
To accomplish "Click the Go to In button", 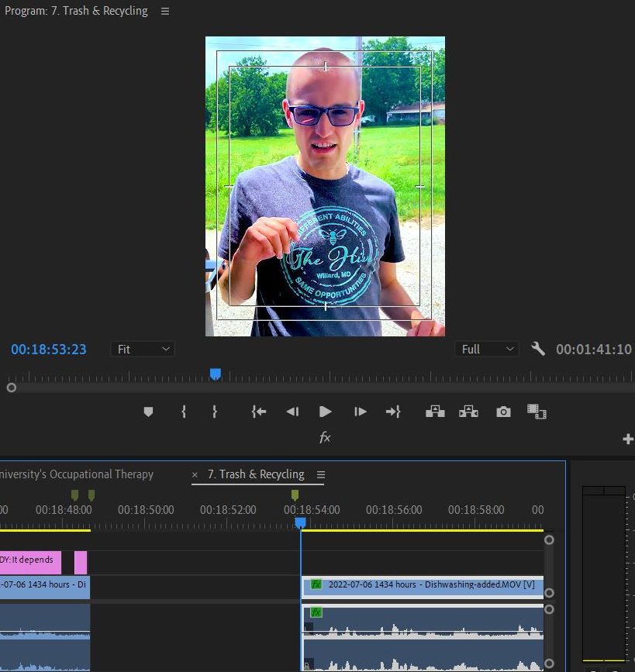I will 259,412.
